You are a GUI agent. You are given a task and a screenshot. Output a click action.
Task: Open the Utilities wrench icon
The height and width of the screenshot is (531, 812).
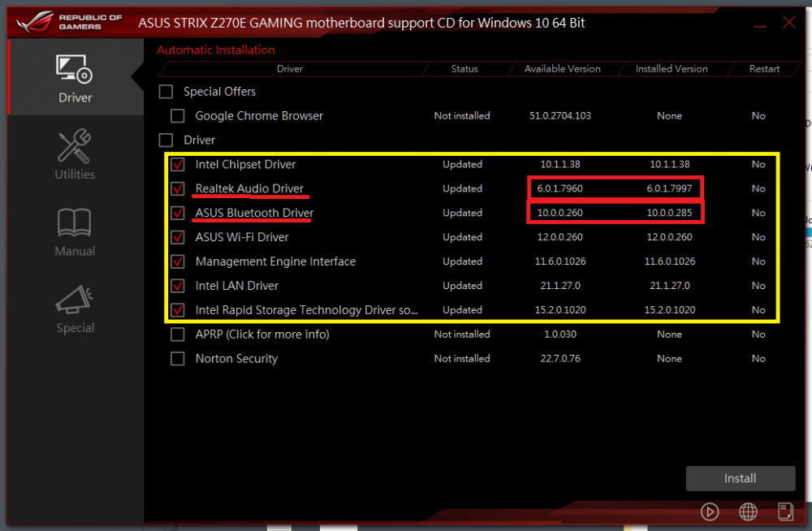point(75,147)
